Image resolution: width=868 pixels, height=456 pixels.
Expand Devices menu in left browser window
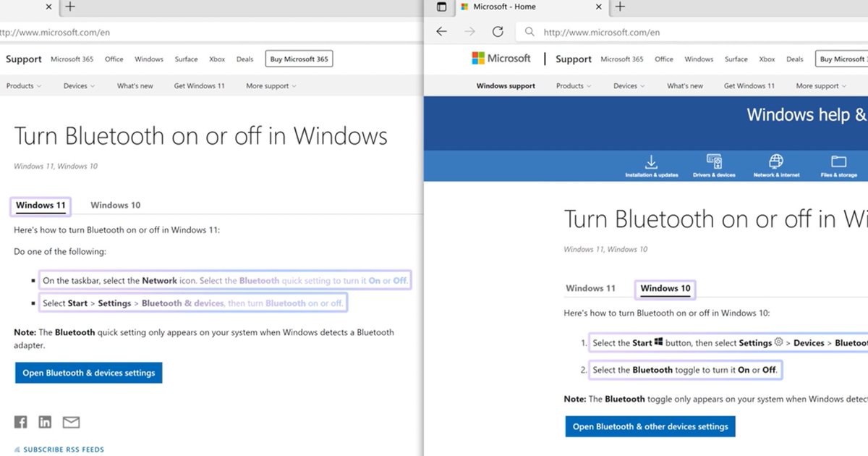[80, 86]
